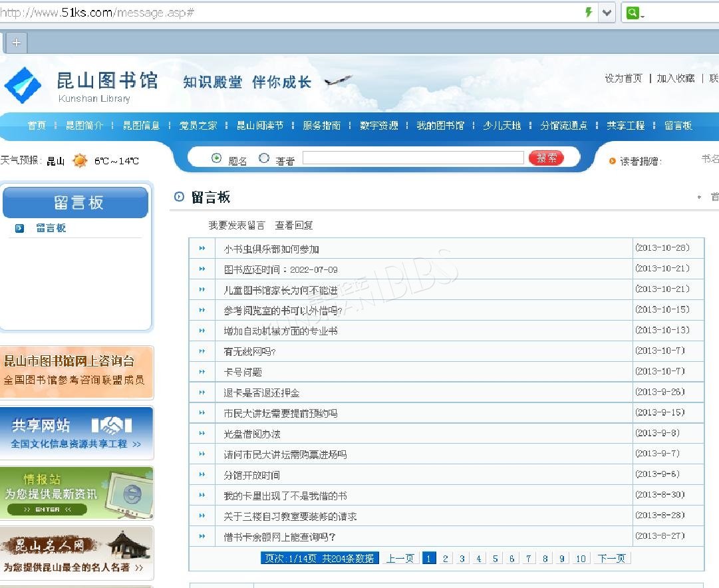Open a new browser tab with plus
The width and height of the screenshot is (719, 588).
(x=16, y=43)
